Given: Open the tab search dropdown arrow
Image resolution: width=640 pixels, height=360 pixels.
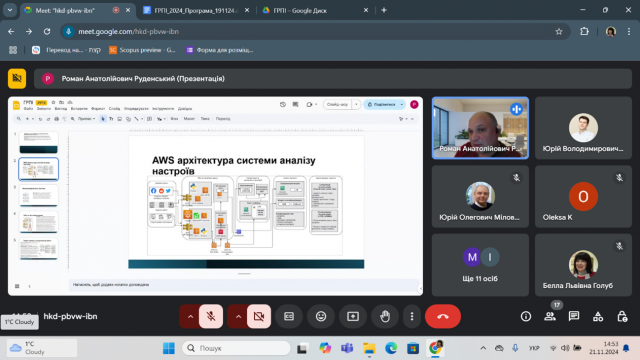Looking at the screenshot, I should [x=10, y=10].
